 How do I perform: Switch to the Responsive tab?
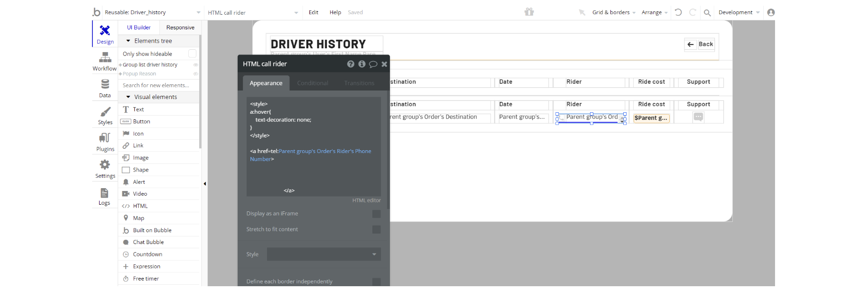pyautogui.click(x=180, y=27)
